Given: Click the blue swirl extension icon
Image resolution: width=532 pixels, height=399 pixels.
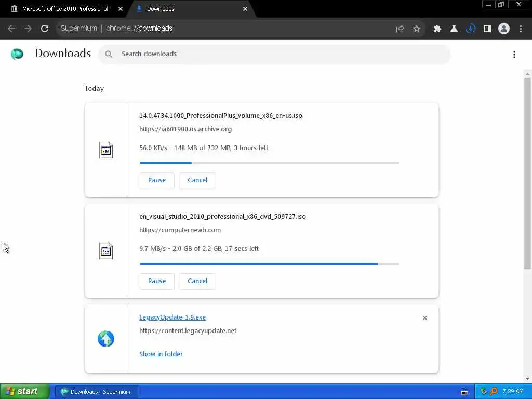Looking at the screenshot, I should click(x=471, y=29).
